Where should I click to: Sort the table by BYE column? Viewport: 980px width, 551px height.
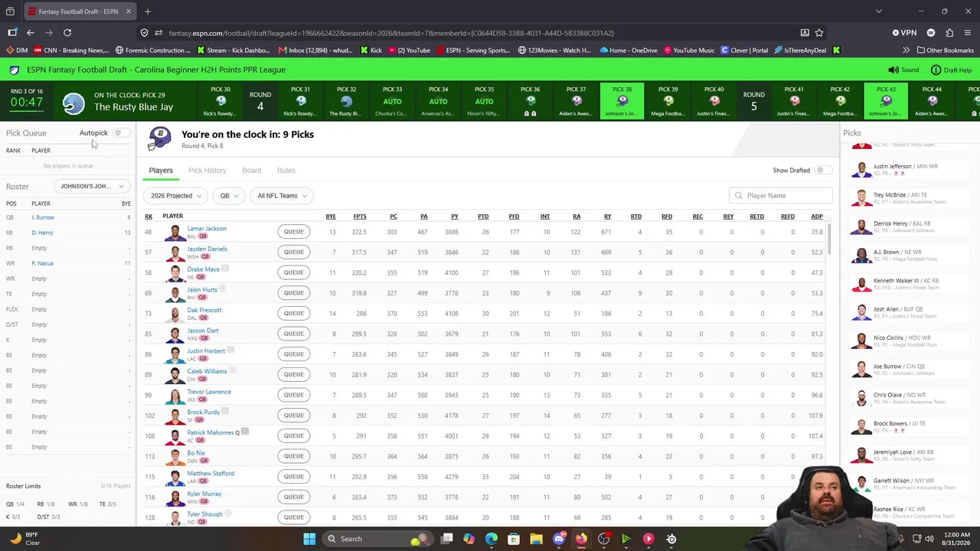[x=331, y=217]
